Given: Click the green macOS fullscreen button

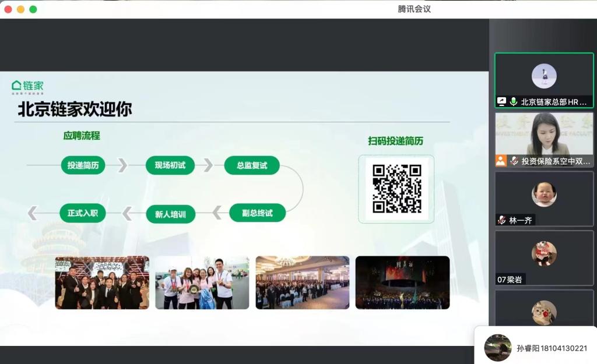Looking at the screenshot, I should (33, 9).
